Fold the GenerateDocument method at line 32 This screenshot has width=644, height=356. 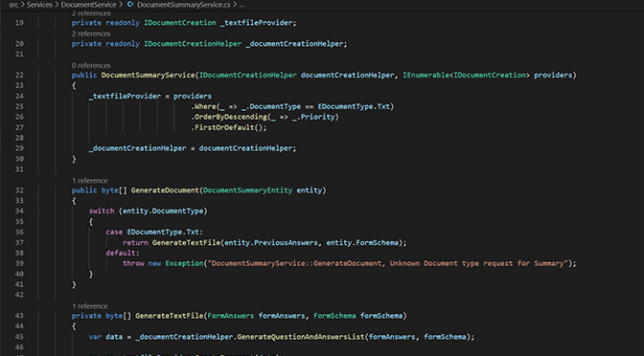32,190
